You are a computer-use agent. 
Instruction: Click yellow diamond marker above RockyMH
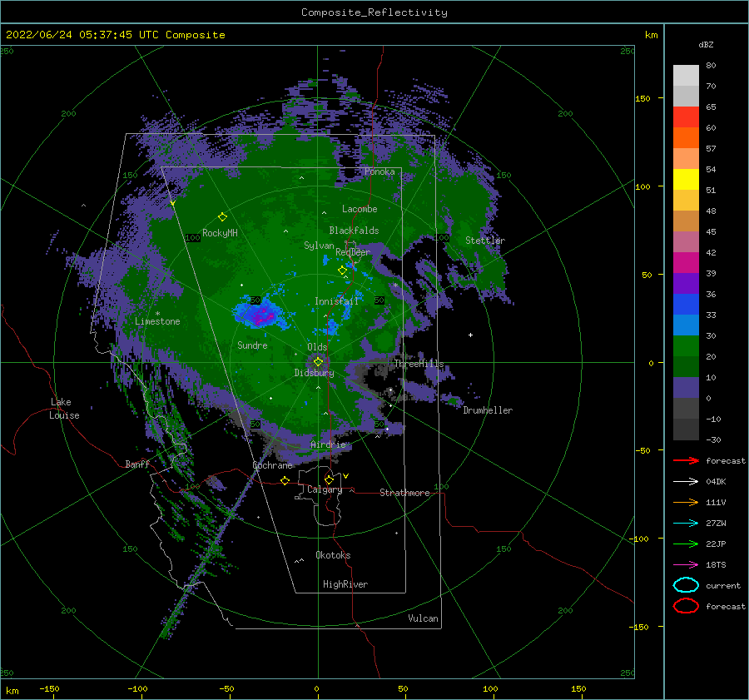pos(222,217)
